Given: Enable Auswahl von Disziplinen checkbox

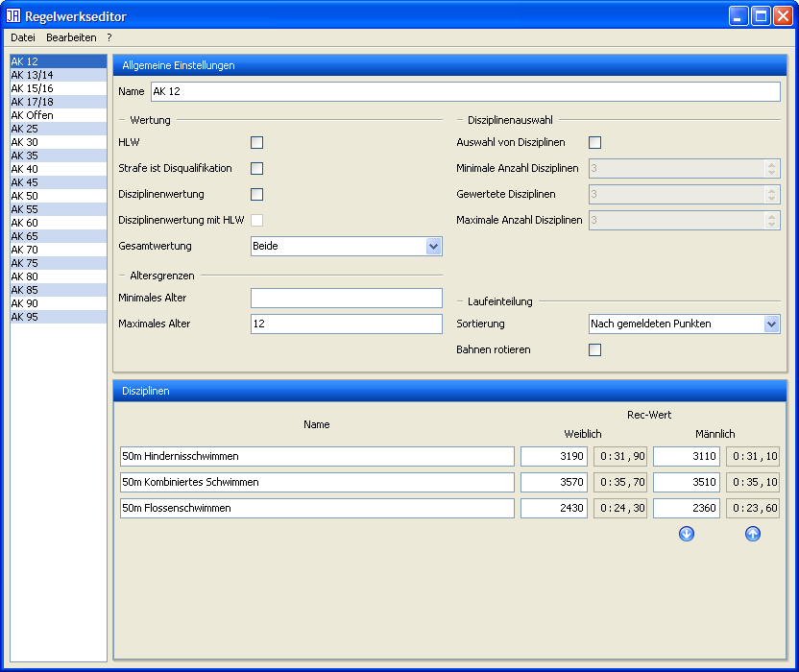Looking at the screenshot, I should pyautogui.click(x=594, y=142).
